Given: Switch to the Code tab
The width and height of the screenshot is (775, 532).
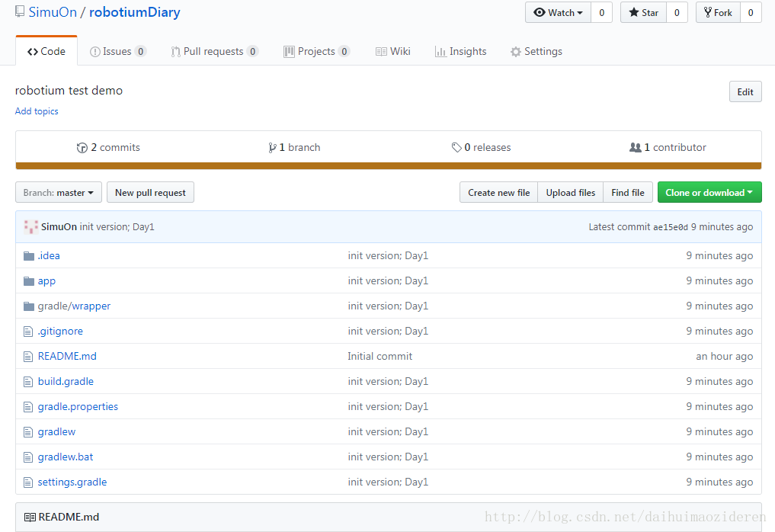Looking at the screenshot, I should [x=46, y=51].
